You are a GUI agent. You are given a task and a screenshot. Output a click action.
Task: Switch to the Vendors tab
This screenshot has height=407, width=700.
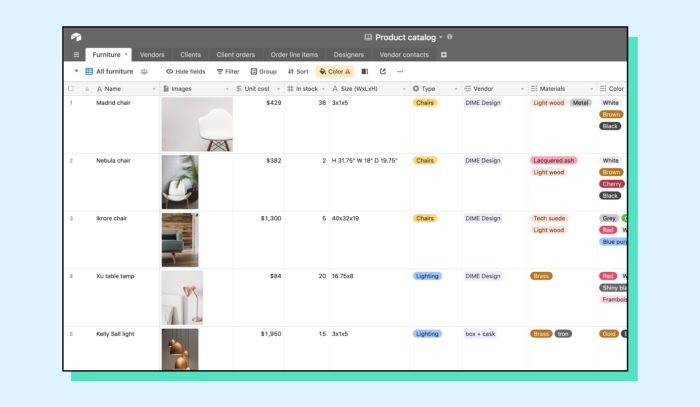click(x=152, y=54)
